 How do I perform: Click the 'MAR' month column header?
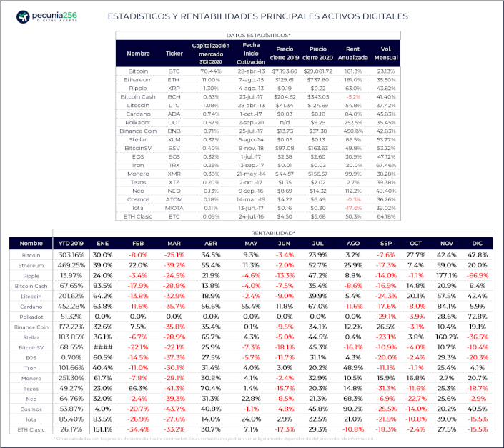pos(174,244)
